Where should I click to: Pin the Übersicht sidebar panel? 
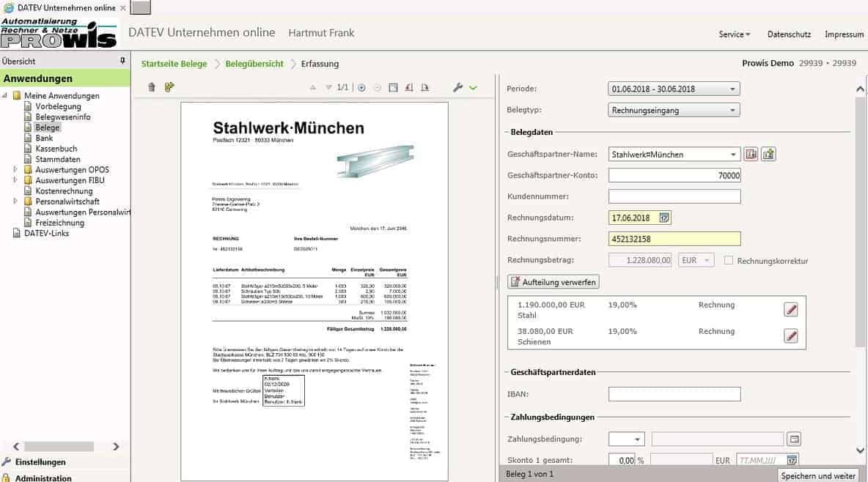click(122, 61)
